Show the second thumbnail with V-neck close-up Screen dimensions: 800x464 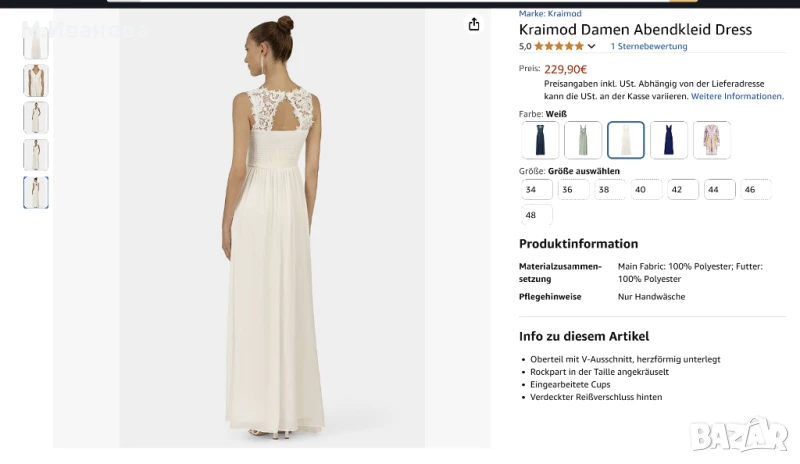(x=36, y=80)
